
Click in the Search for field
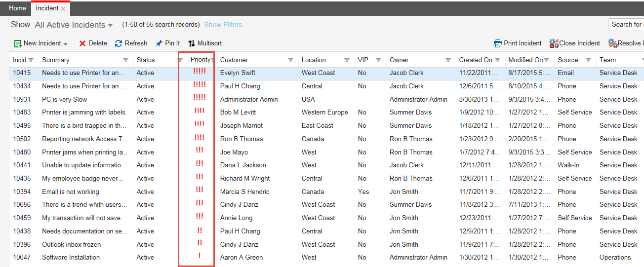(x=626, y=25)
